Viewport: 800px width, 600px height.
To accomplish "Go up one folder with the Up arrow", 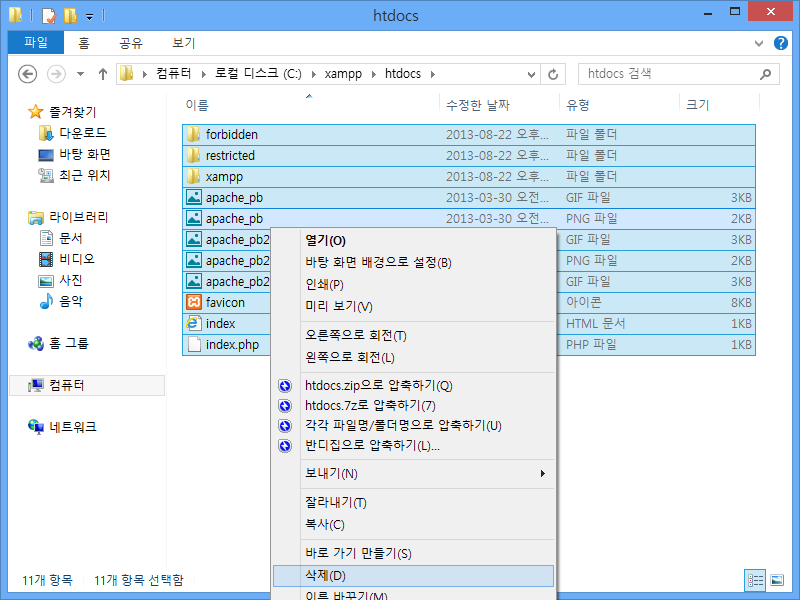I will tap(103, 74).
